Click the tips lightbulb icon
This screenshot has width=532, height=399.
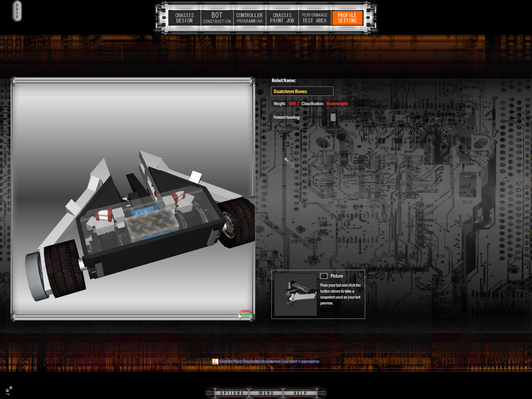click(x=215, y=361)
